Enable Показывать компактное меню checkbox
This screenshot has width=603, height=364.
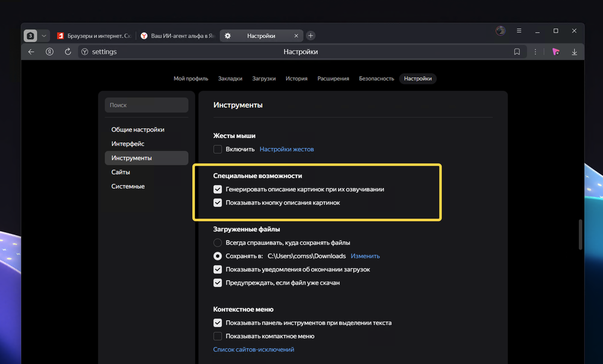[x=218, y=336]
